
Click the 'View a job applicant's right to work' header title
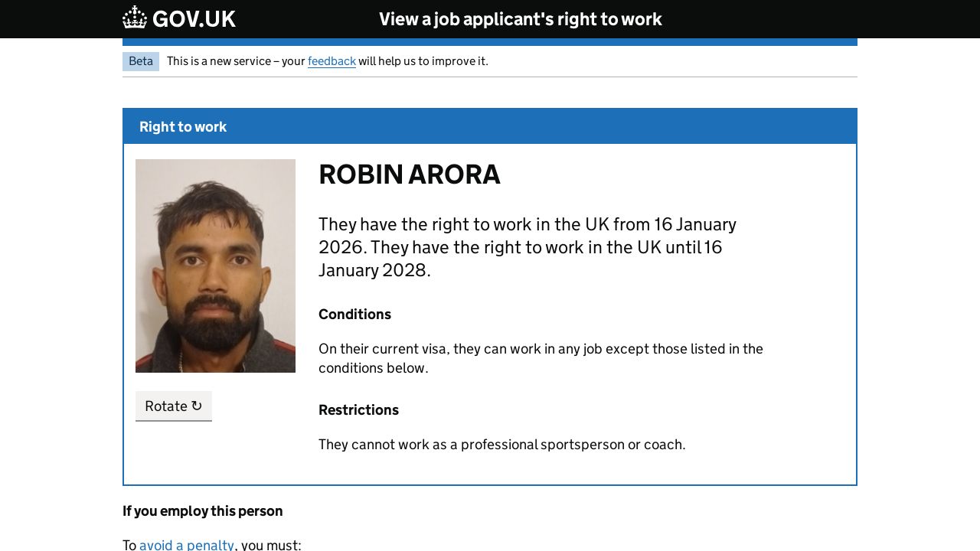click(x=520, y=19)
